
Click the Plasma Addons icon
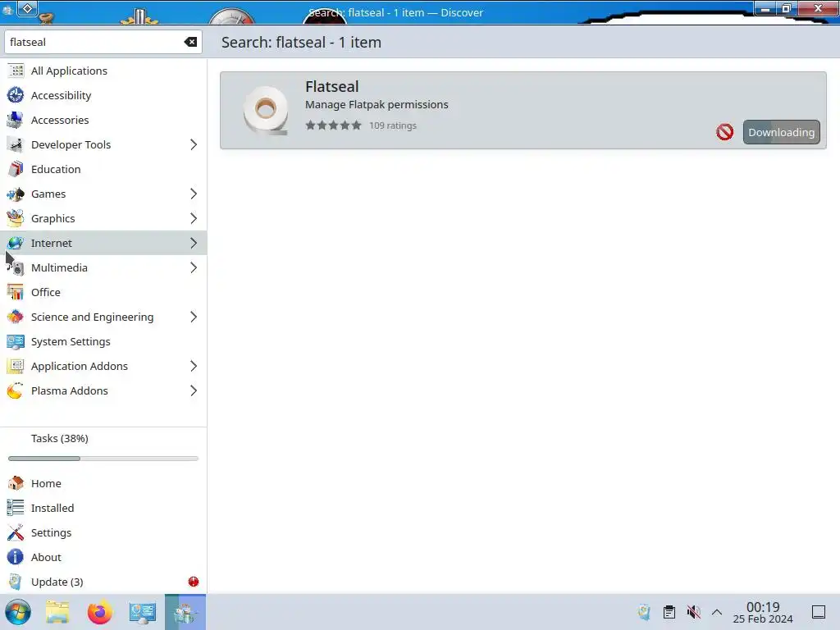click(16, 391)
